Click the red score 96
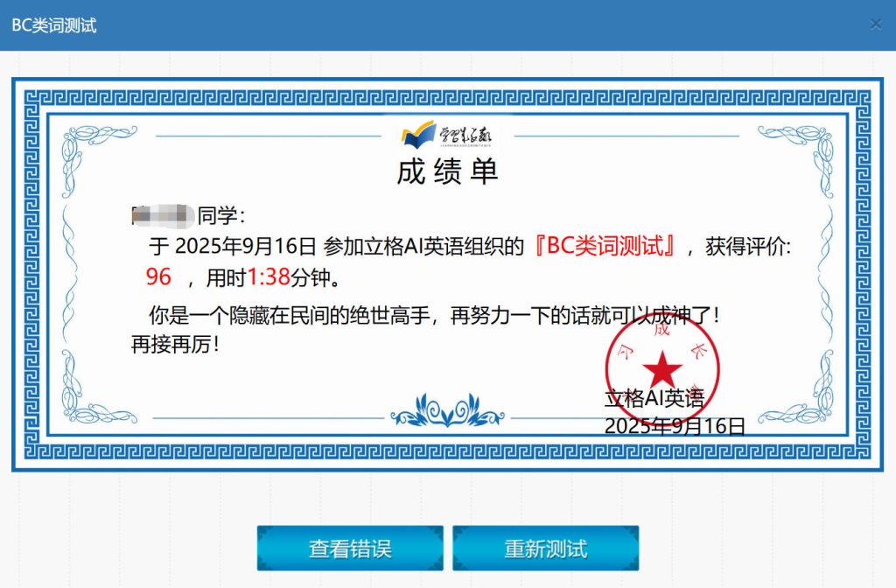896x588 pixels. pyautogui.click(x=158, y=278)
